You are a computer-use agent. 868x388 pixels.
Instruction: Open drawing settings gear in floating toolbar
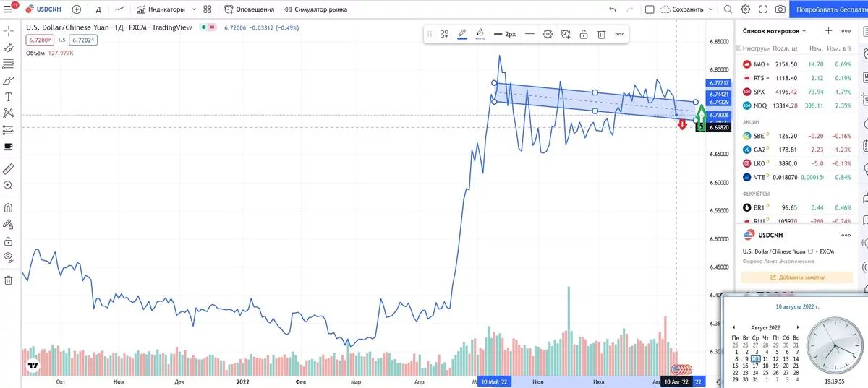tap(548, 34)
